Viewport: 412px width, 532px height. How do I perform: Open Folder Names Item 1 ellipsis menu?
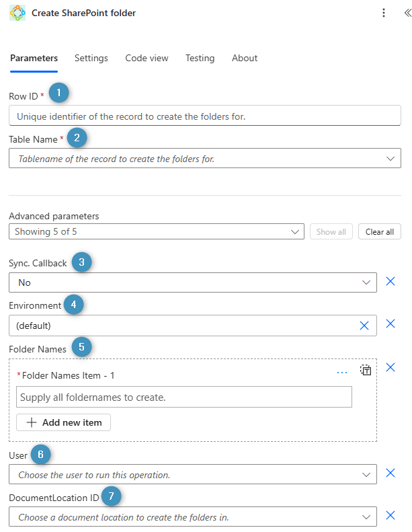[x=342, y=373]
